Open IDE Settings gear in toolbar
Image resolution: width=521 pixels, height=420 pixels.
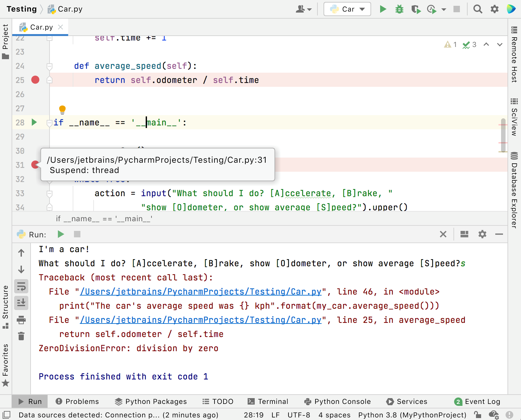pos(494,9)
